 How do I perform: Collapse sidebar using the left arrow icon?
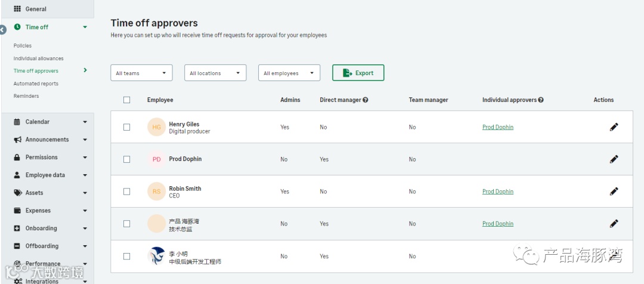3,29
